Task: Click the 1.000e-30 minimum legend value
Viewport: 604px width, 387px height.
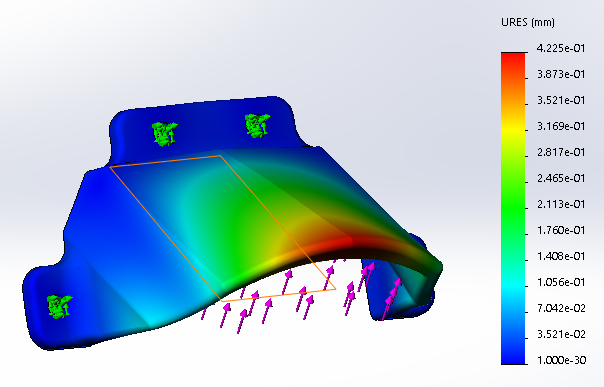Action: [x=562, y=360]
